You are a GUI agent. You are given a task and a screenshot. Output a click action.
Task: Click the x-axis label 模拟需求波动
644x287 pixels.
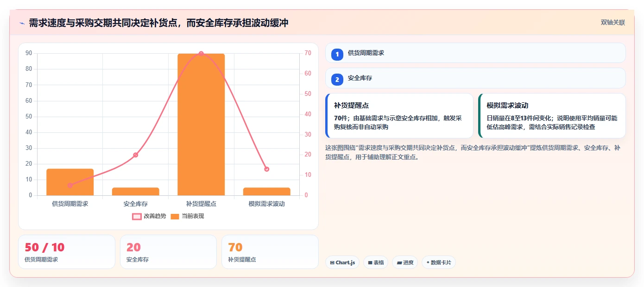(267, 204)
